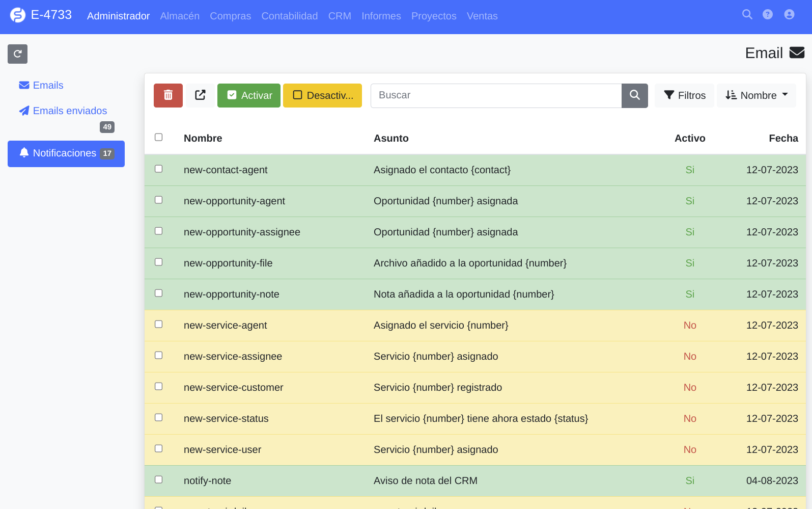Open the CRM menu
Image resolution: width=812 pixels, height=509 pixels.
coord(340,16)
